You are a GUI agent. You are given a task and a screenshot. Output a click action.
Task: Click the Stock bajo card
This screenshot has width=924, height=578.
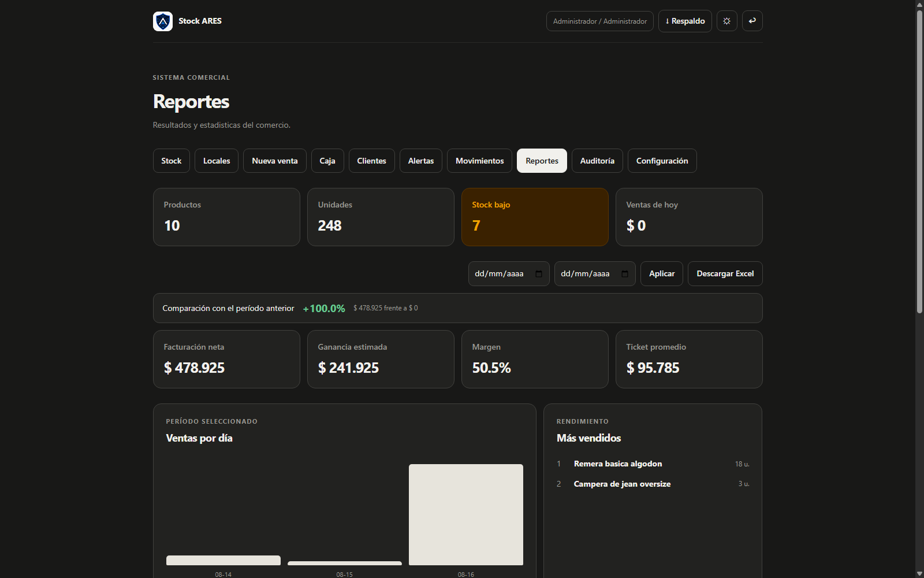(x=535, y=217)
